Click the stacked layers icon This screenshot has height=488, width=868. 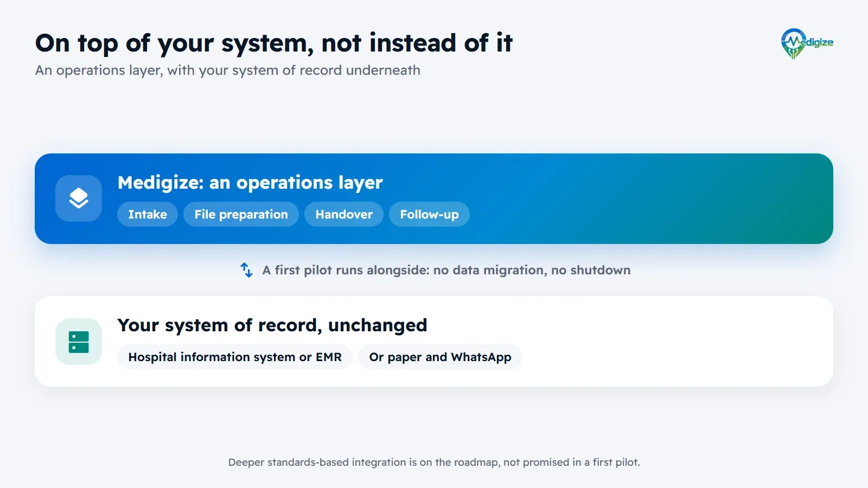79,198
